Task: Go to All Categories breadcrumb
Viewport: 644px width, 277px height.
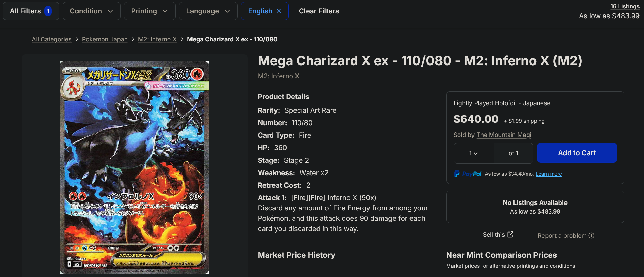Action: click(x=52, y=39)
